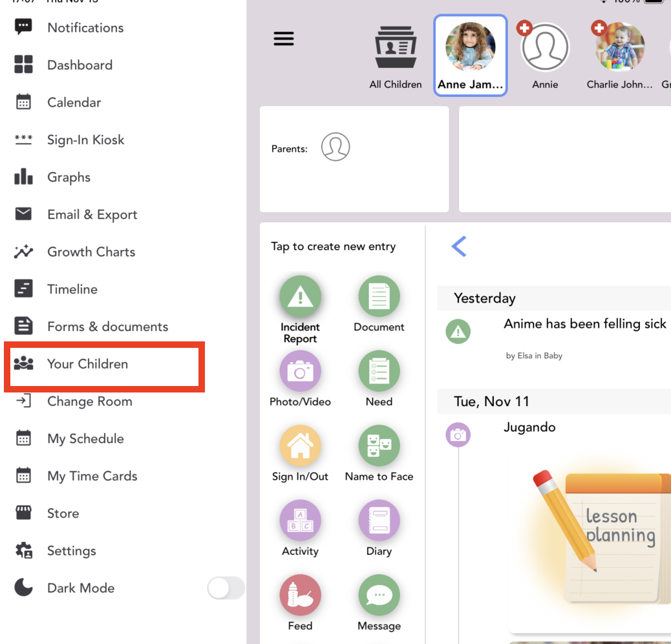Click the My Time Cards icon
671x644 pixels.
(x=23, y=475)
